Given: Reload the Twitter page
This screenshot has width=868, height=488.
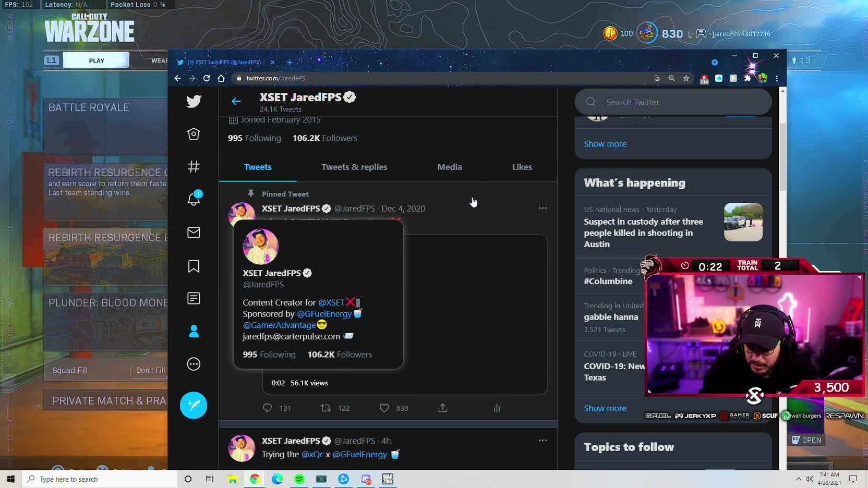Looking at the screenshot, I should [207, 78].
